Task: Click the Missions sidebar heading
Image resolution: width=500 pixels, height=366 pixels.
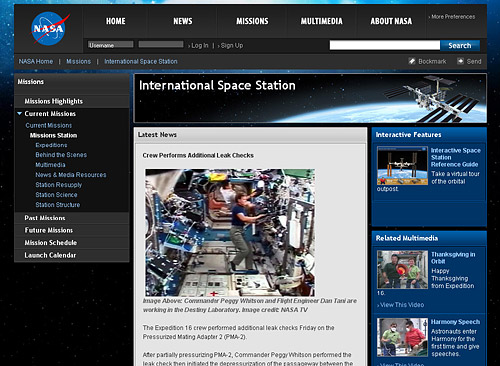Action: (x=31, y=82)
